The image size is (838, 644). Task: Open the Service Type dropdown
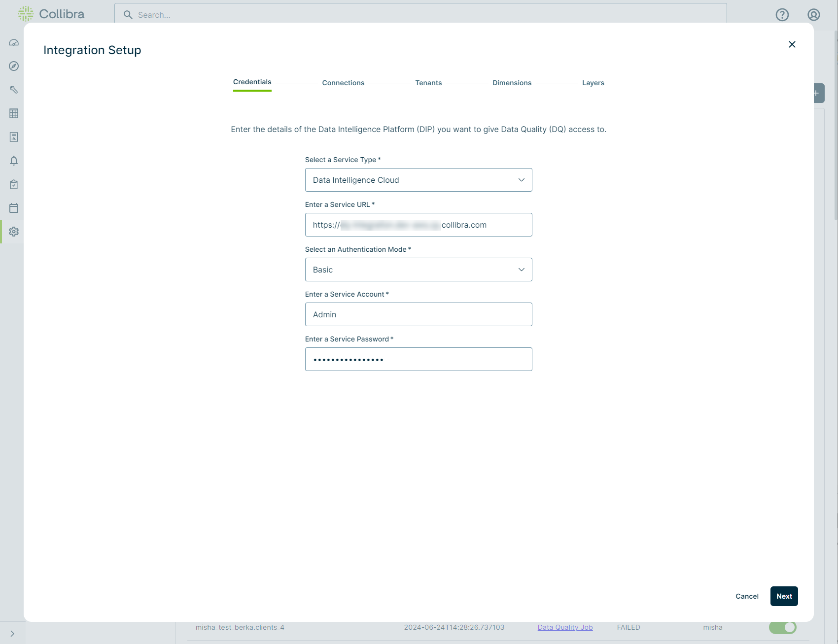(x=419, y=180)
